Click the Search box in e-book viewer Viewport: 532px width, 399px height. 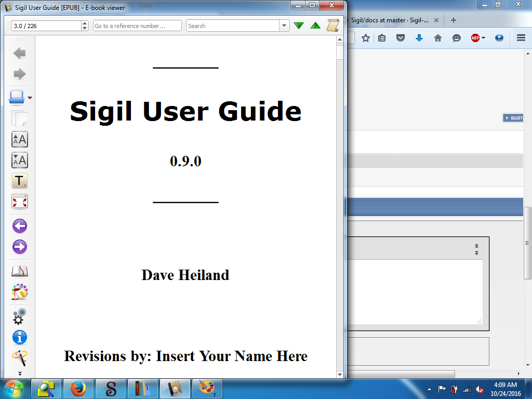(233, 26)
